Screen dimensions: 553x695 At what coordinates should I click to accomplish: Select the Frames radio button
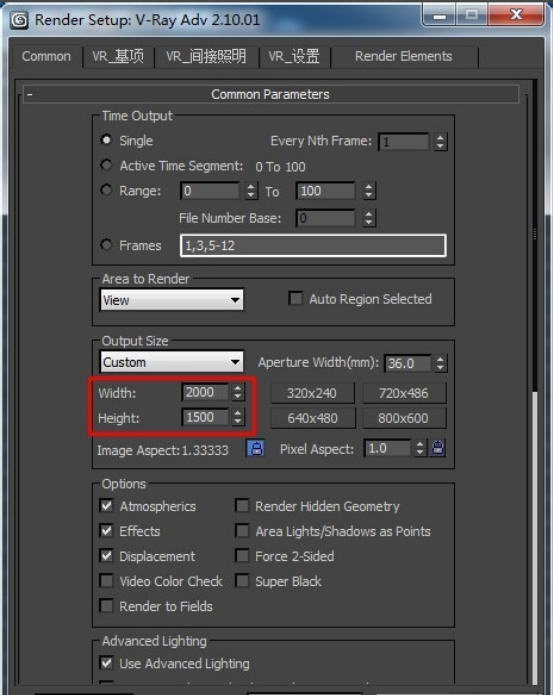[106, 245]
